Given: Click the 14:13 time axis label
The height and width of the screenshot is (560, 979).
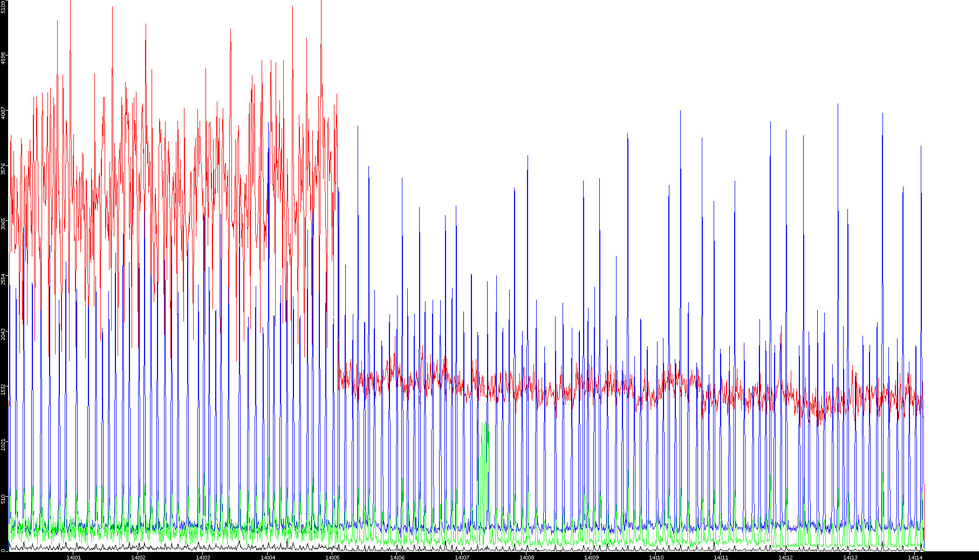Looking at the screenshot, I should pos(850,557).
